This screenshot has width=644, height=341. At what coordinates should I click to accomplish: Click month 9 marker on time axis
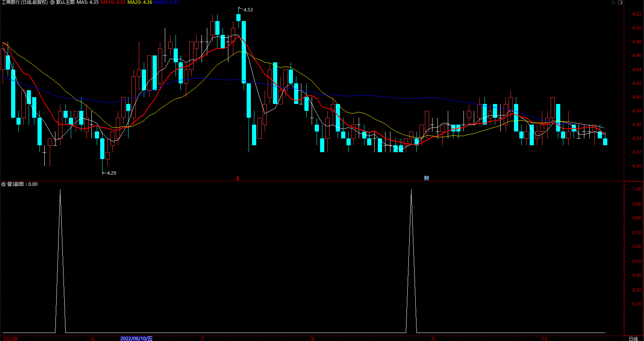pos(433,338)
